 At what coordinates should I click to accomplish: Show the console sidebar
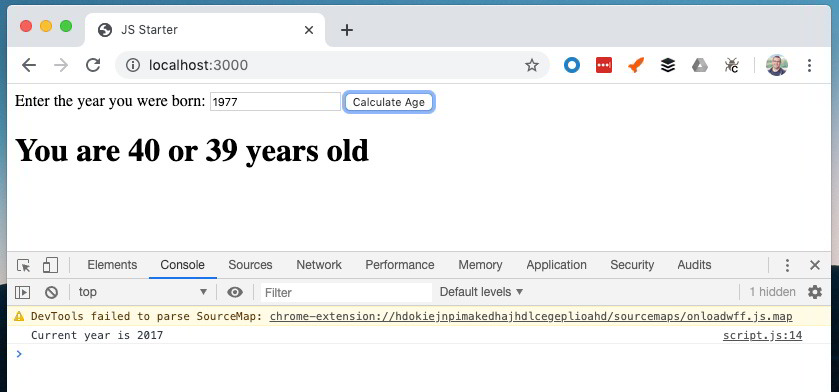[x=22, y=292]
